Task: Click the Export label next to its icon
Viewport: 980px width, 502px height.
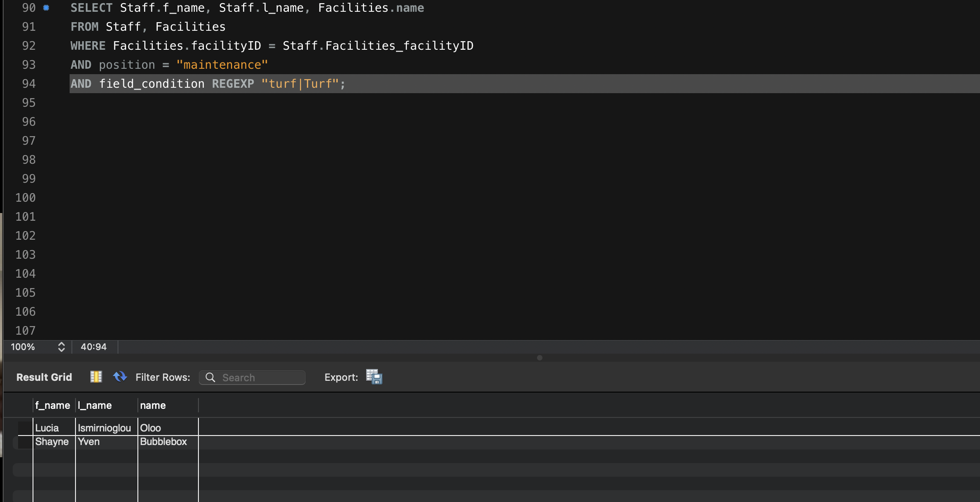Action: pos(341,377)
